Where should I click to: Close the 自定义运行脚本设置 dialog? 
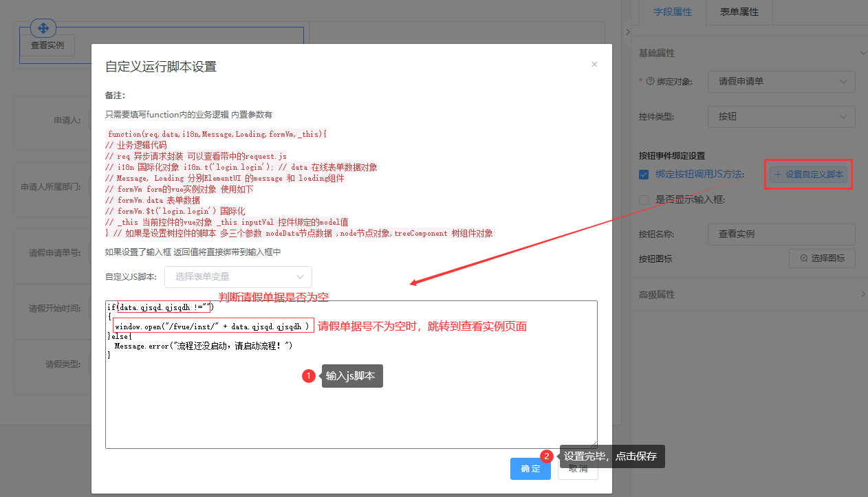pyautogui.click(x=594, y=65)
